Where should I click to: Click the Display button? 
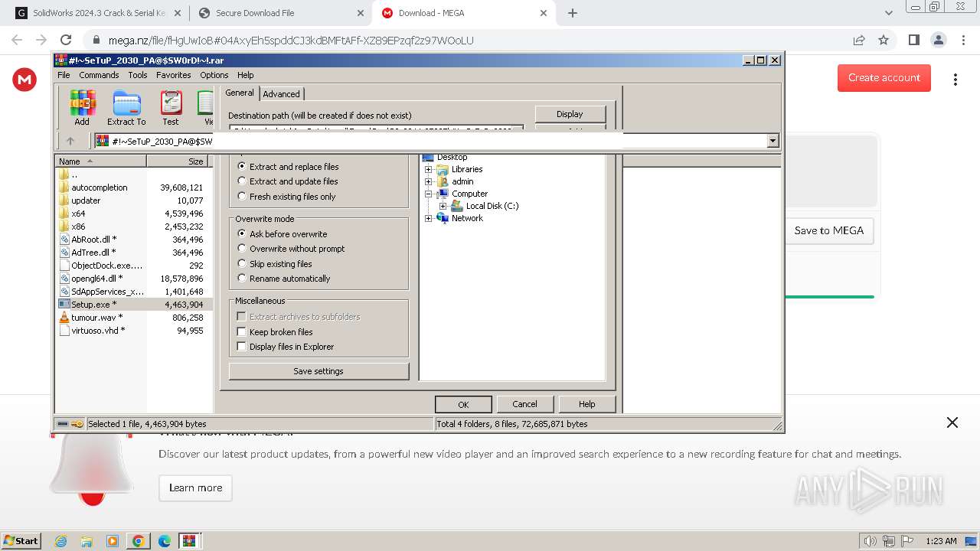570,114
